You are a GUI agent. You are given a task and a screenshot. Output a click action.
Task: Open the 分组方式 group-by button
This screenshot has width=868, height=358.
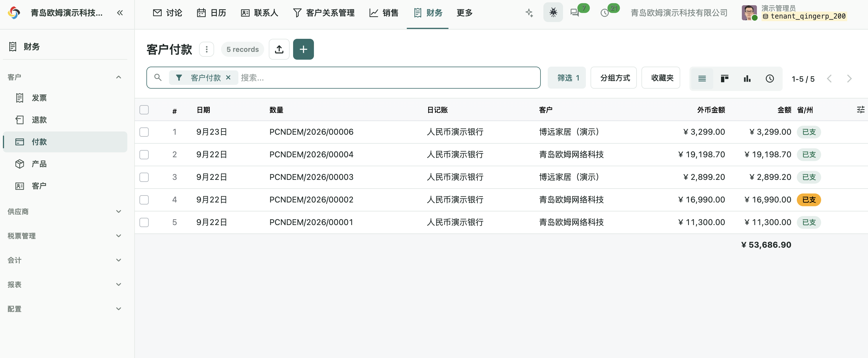click(614, 78)
